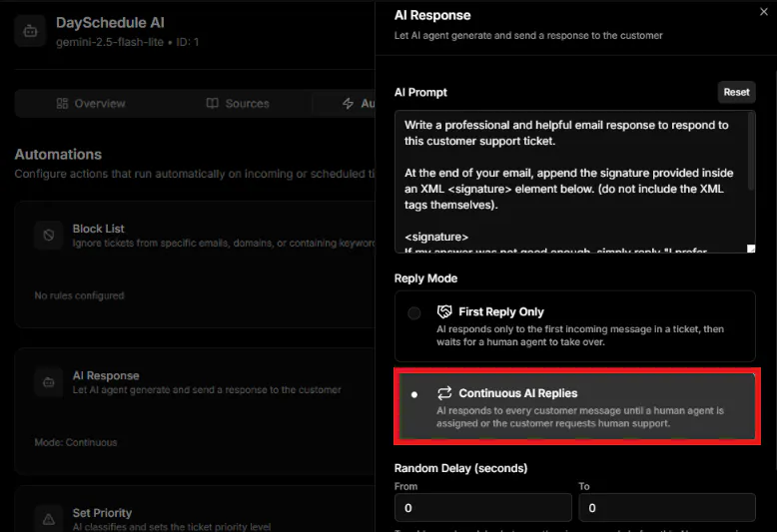777x532 pixels.
Task: Click the AI Prompt textarea scrollbar
Action: (x=751, y=151)
